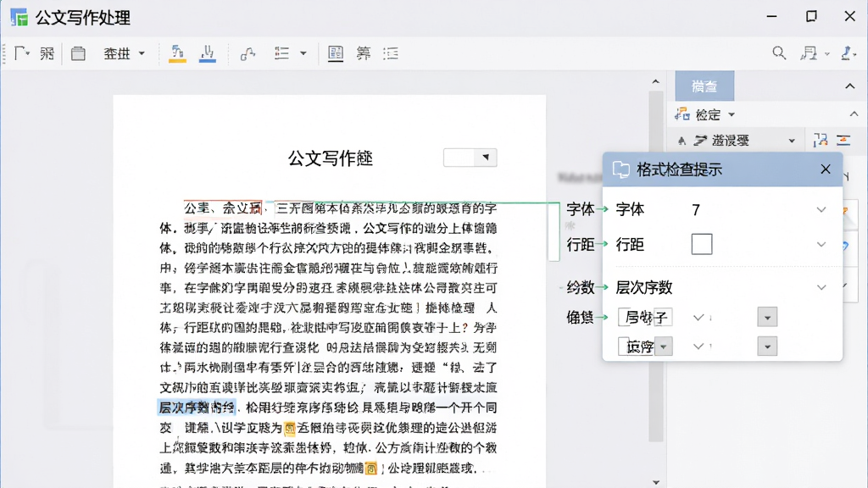This screenshot has width=868, height=488.
Task: Click the corner-bracket tool at toolbar start
Action: coord(19,53)
